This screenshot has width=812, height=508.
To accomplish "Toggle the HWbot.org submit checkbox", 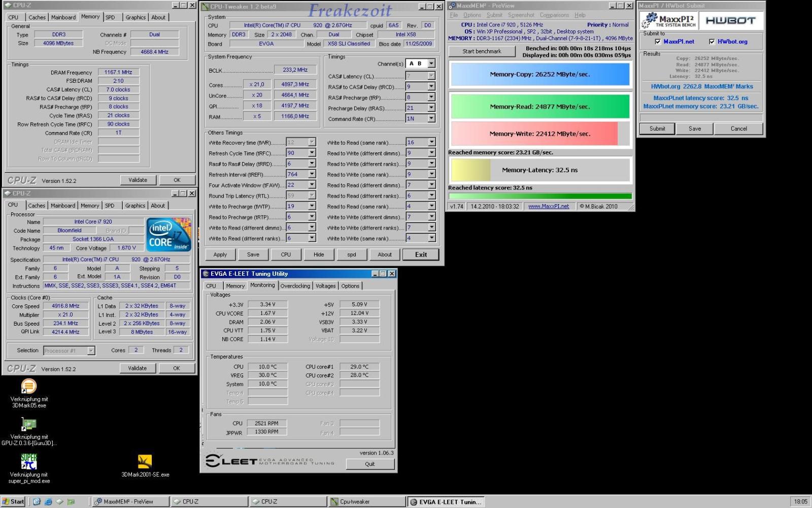I will pos(712,42).
